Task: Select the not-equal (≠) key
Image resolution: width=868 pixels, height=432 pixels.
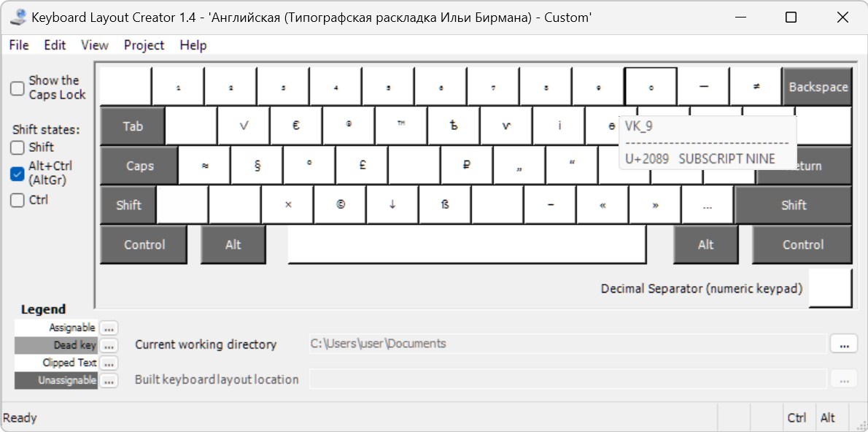Action: coord(756,87)
